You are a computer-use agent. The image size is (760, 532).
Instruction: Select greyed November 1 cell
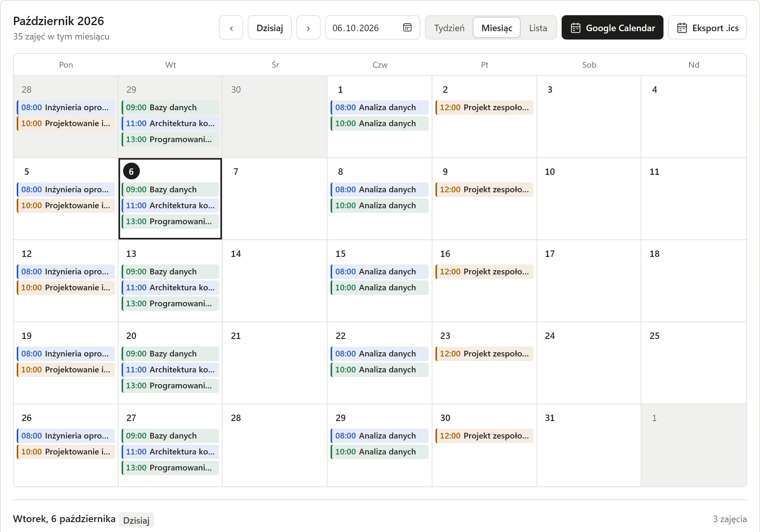coord(694,445)
